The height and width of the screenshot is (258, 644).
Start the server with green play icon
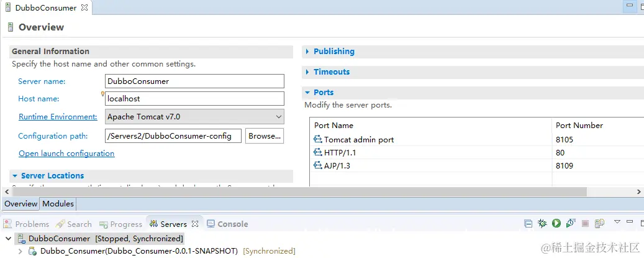click(x=556, y=223)
